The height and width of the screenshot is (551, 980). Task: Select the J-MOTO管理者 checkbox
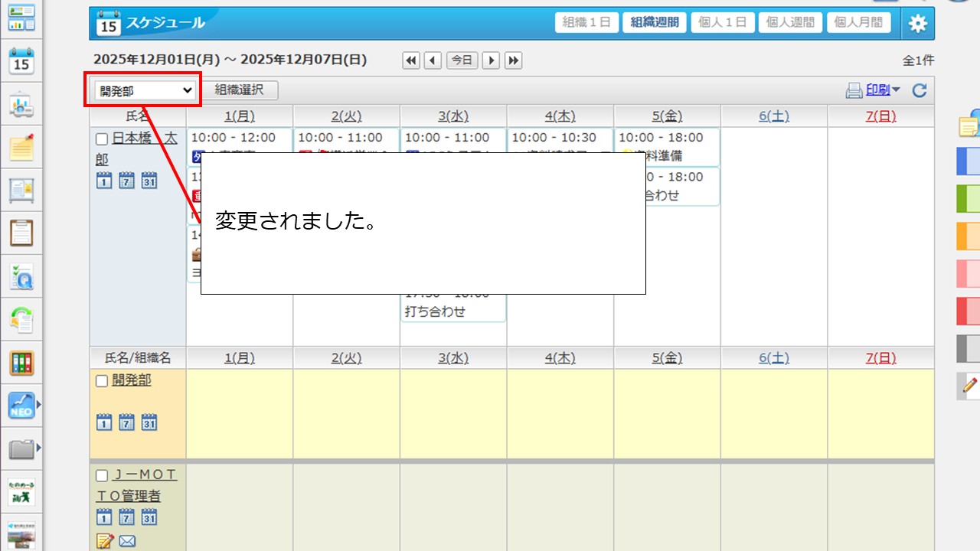point(102,476)
